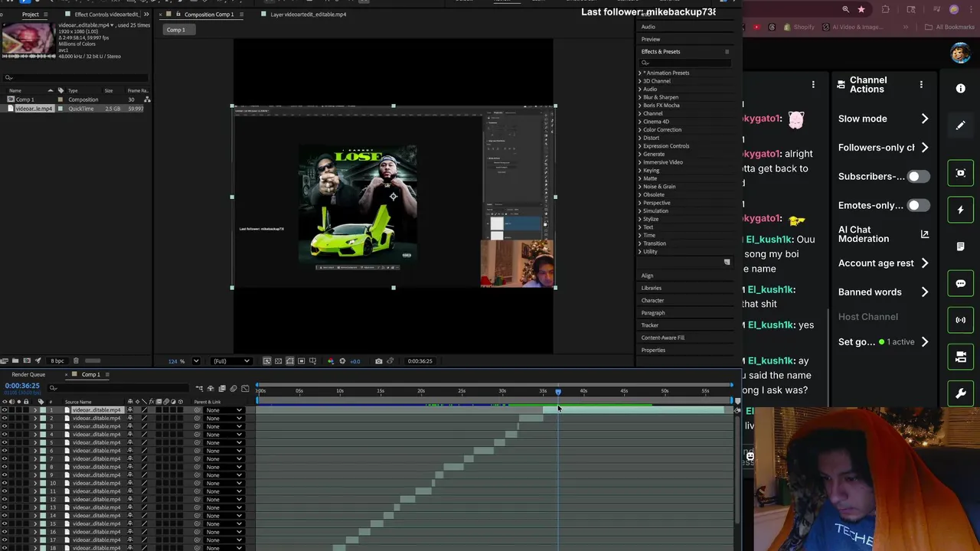This screenshot has width=980, height=551.
Task: Toggle mask and shape path visibility icon
Action: pos(289,361)
